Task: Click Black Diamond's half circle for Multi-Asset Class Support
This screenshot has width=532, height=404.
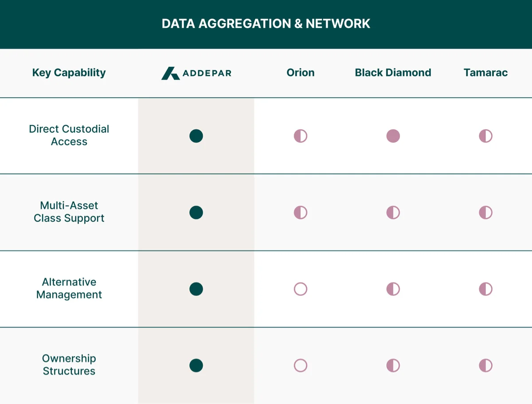Action: [x=393, y=213]
